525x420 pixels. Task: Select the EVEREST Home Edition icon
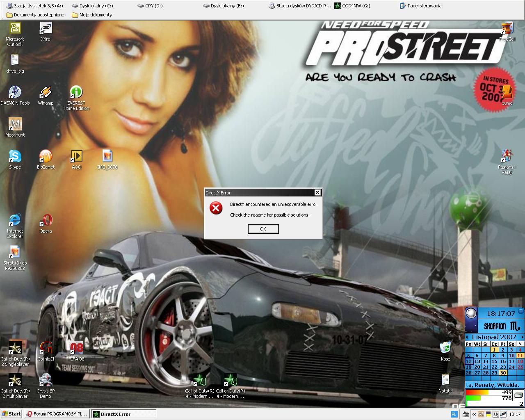(76, 98)
